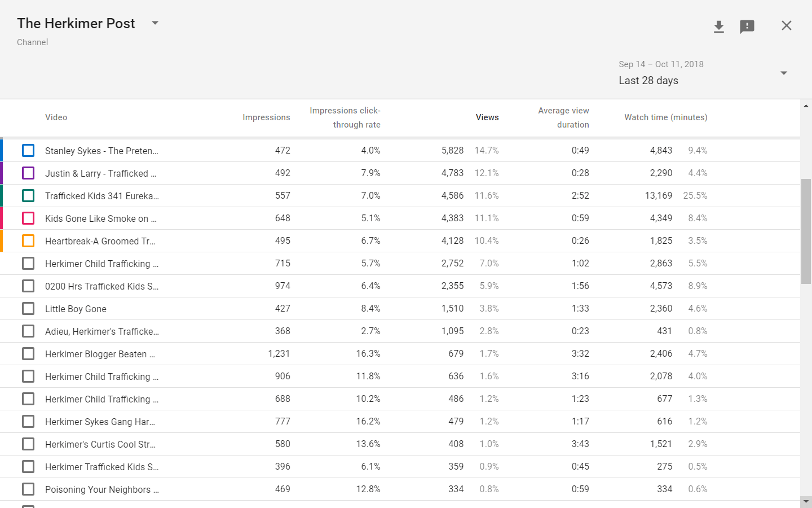Uncheck the Trafficked Kids 341 Eureka checkbox

pyautogui.click(x=28, y=196)
